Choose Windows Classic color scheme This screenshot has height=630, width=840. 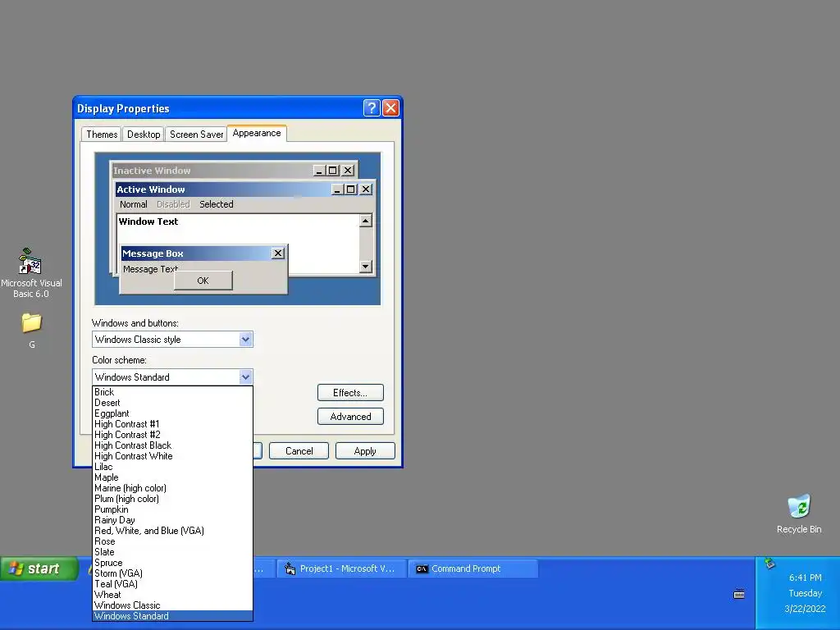pyautogui.click(x=172, y=605)
